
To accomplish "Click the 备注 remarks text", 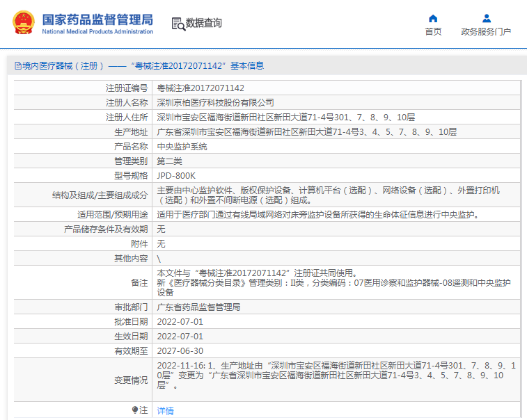I will click(333, 283).
